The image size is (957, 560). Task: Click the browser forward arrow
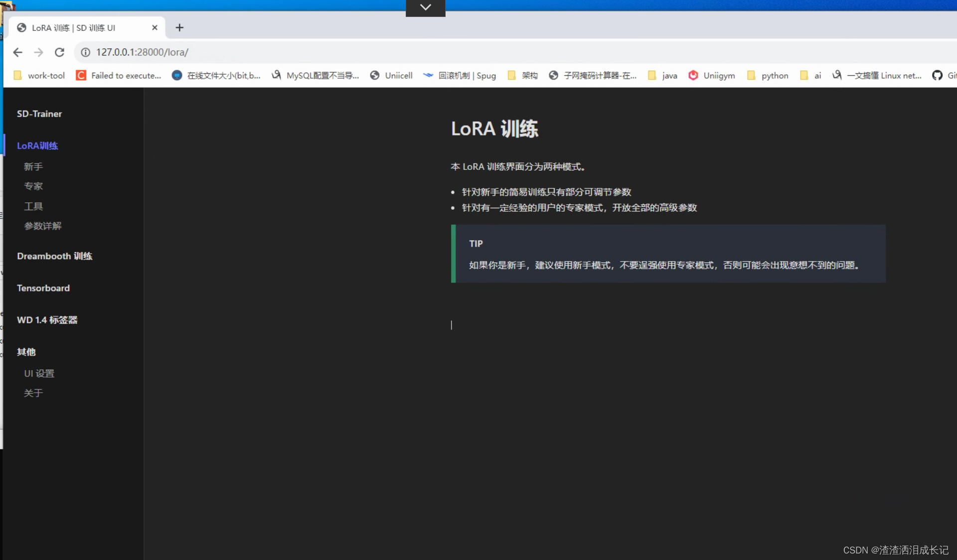38,52
